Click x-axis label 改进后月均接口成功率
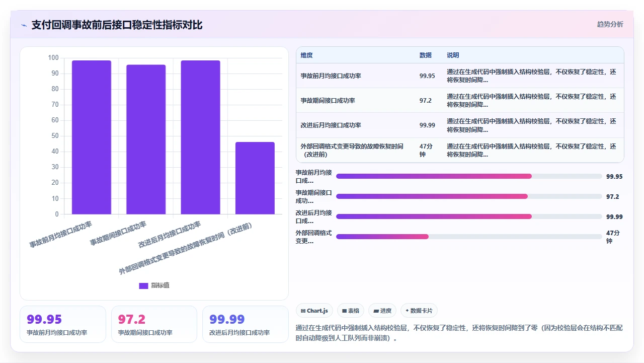The width and height of the screenshot is (644, 363). 170,235
